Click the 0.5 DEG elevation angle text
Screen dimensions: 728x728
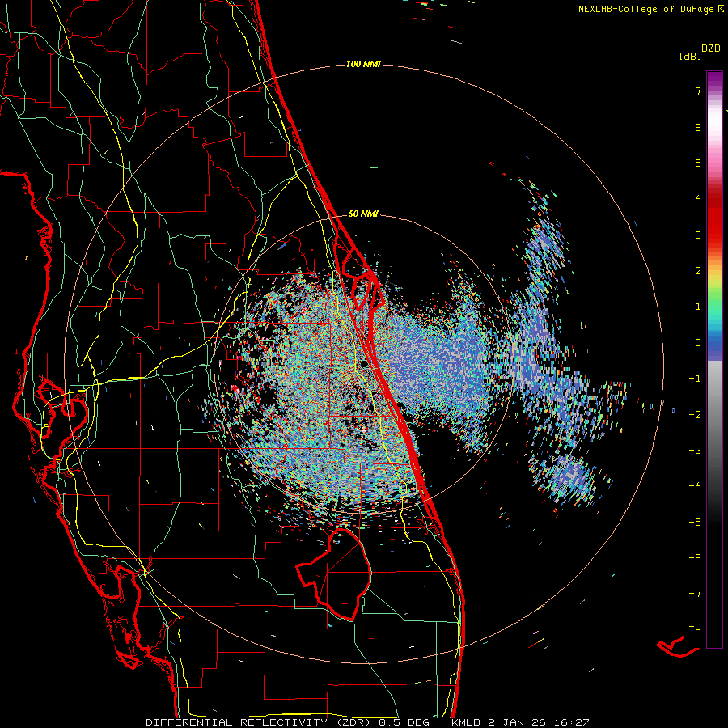point(404,722)
